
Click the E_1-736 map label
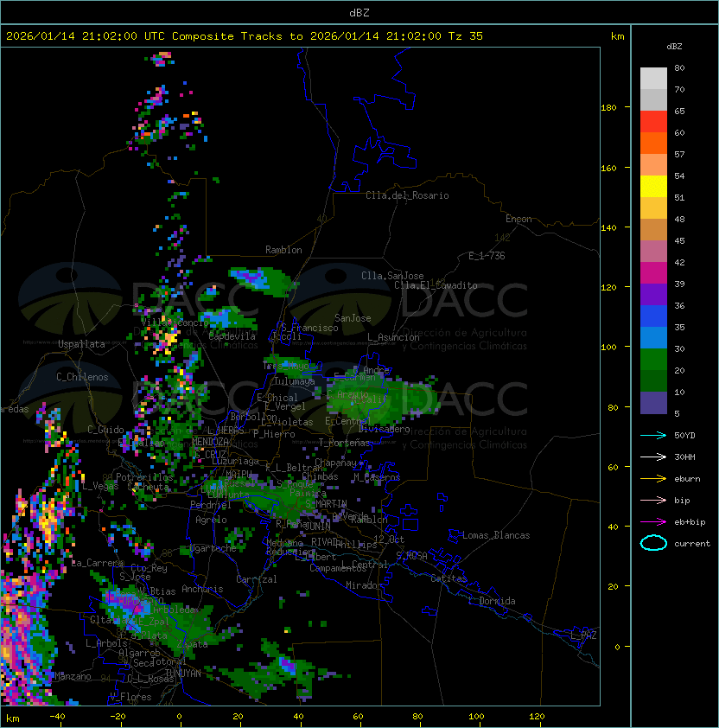click(487, 256)
